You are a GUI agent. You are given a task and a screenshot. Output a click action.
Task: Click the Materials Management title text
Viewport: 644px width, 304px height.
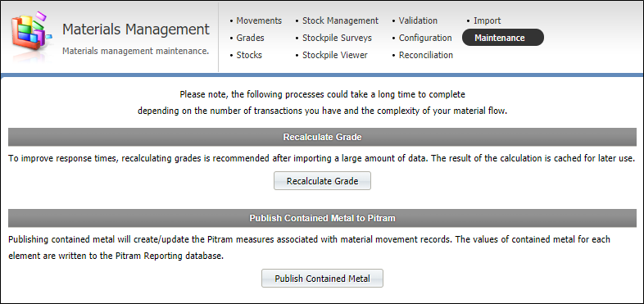point(135,29)
